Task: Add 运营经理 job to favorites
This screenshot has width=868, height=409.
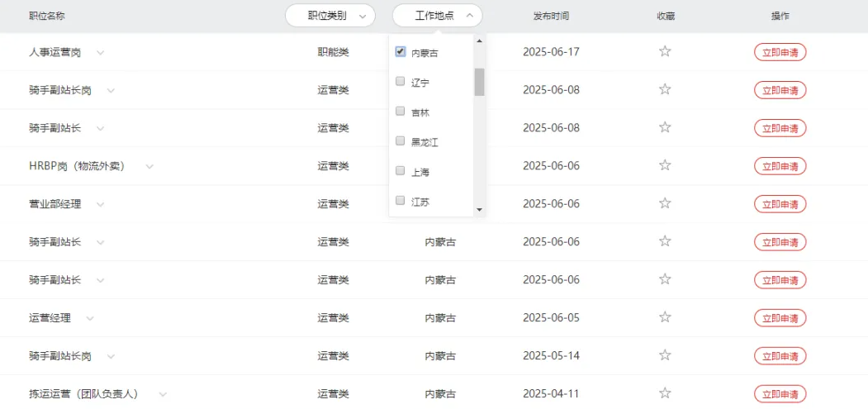Action: (x=665, y=317)
